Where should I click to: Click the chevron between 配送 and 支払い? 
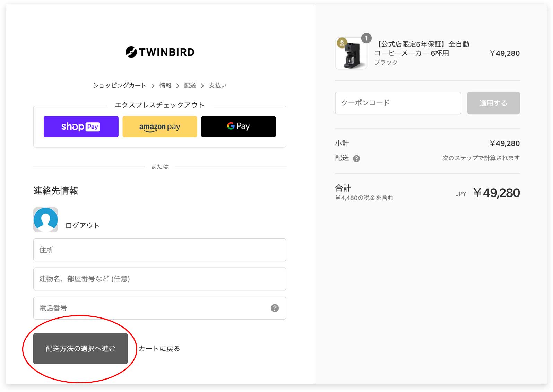202,86
